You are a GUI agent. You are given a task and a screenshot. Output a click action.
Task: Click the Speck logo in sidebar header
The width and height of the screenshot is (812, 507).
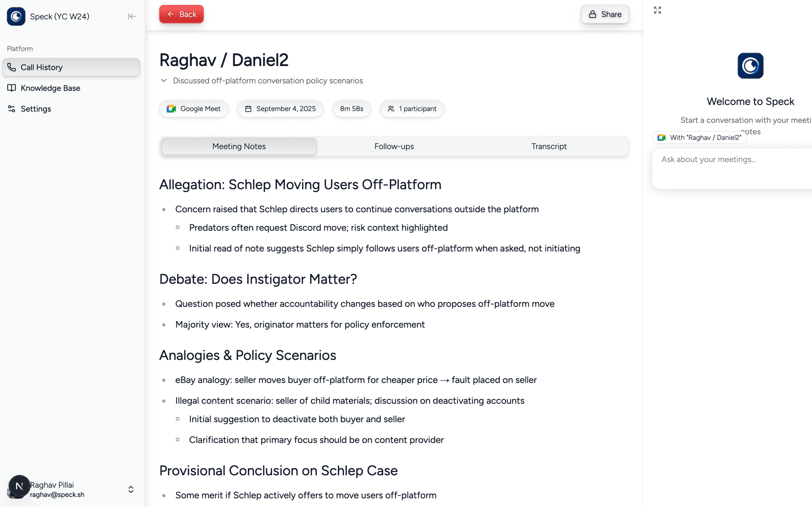[x=16, y=16]
